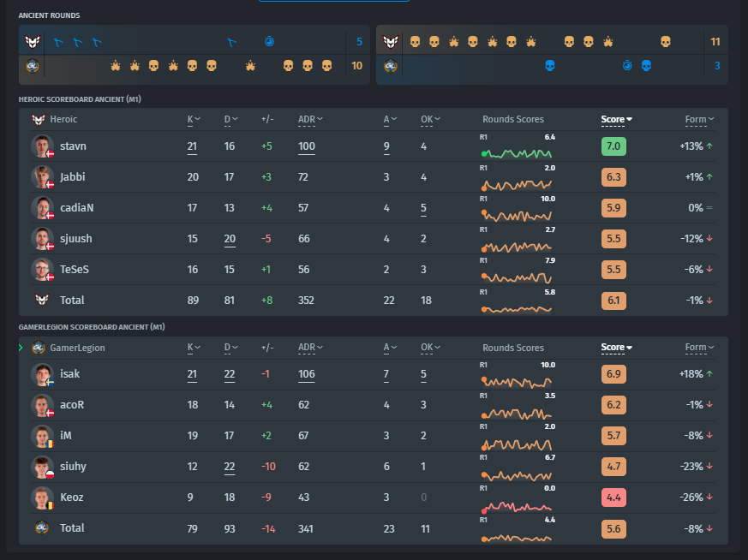Click Heroic logo in second half rounds
Screen dimensions: 748x560
(390, 41)
